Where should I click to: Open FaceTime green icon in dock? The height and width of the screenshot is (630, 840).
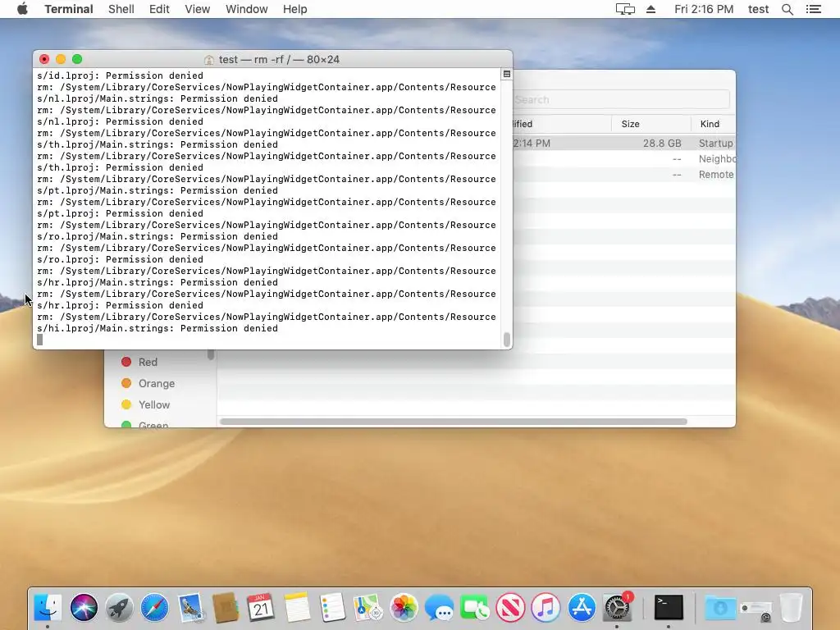[475, 608]
